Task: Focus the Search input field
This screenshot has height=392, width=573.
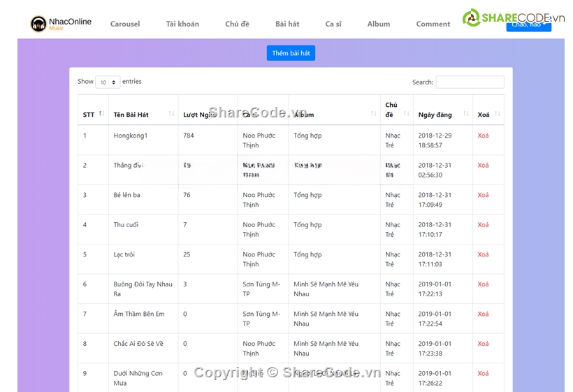Action: [x=470, y=82]
